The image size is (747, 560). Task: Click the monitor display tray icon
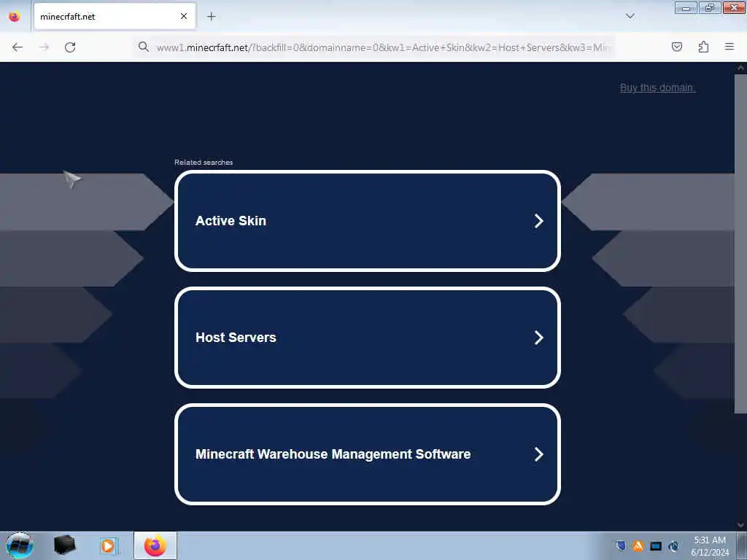tap(656, 545)
